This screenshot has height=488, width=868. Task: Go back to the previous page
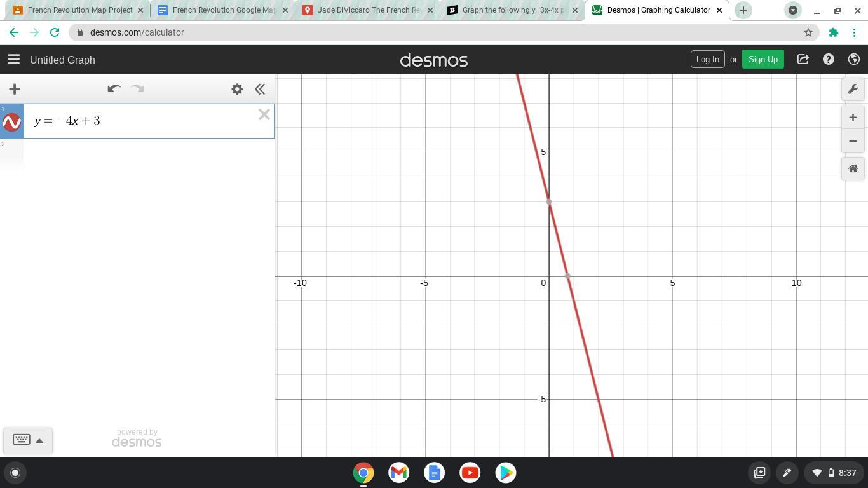click(x=14, y=32)
